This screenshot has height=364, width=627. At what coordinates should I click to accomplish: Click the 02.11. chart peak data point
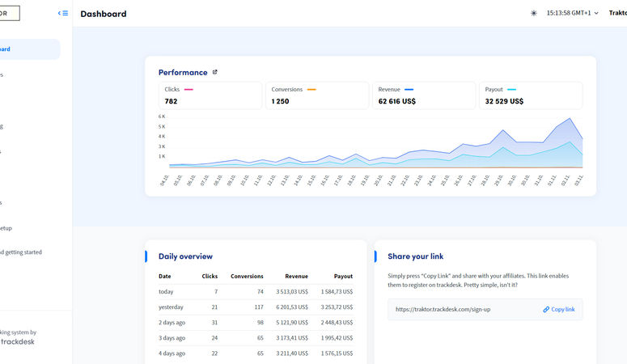point(570,118)
